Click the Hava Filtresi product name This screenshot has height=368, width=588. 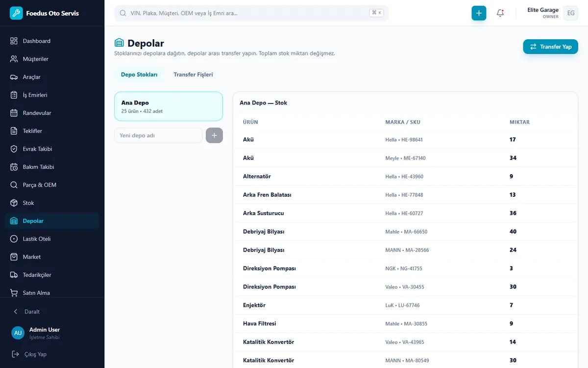260,324
